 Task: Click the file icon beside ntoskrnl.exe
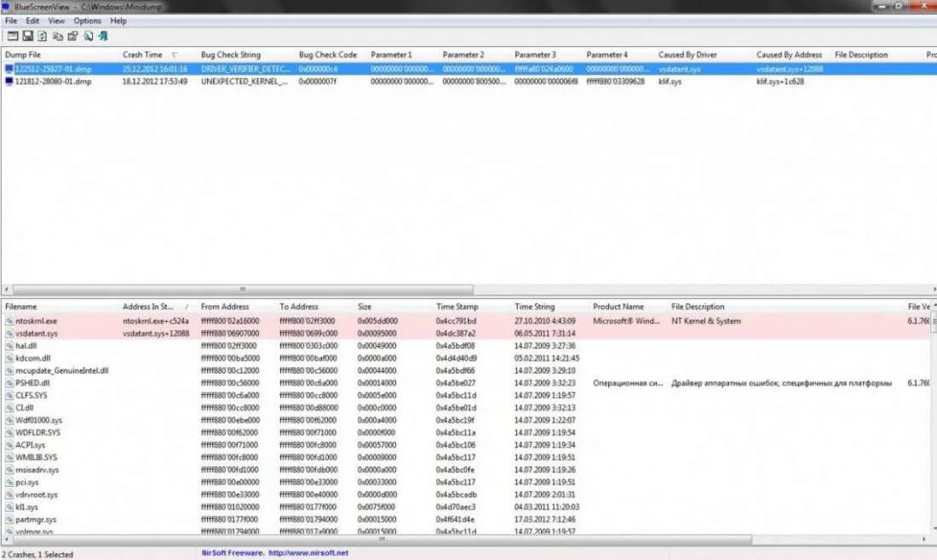(x=9, y=321)
